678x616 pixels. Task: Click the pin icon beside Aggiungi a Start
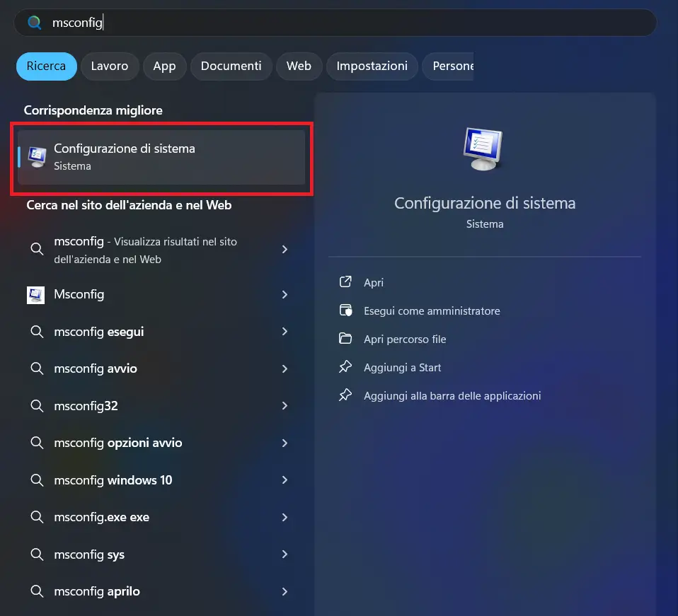click(345, 367)
